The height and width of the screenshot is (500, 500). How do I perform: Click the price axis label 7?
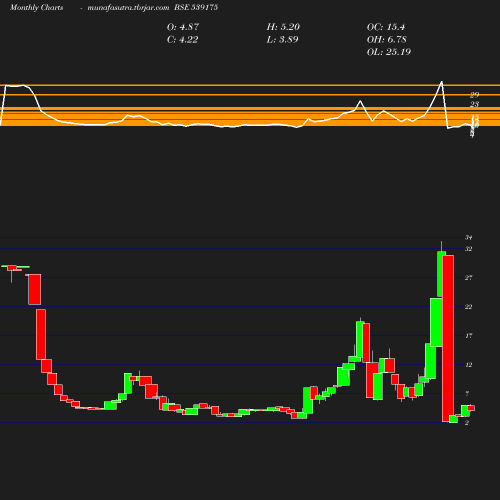click(x=467, y=394)
